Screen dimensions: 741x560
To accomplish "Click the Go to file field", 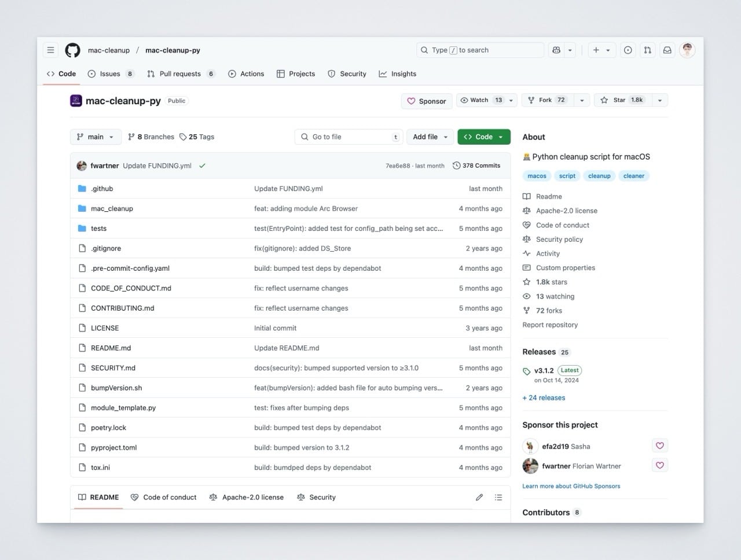I will pos(348,137).
